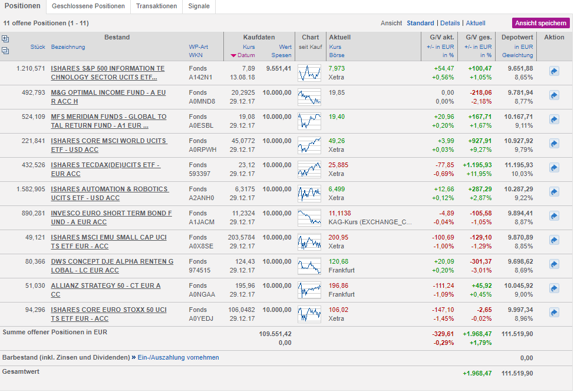The image size is (574, 392).
Task: Switch to Geschlossene Positionen tab
Action: pyautogui.click(x=88, y=6)
